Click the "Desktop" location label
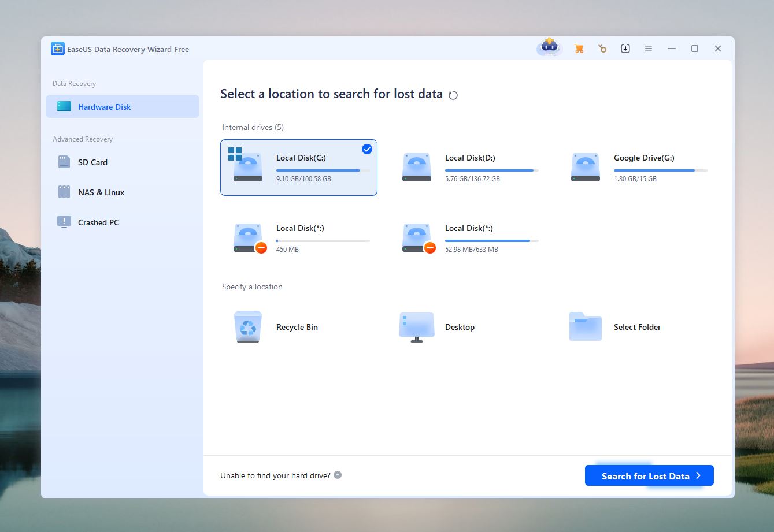The image size is (774, 532). pyautogui.click(x=460, y=327)
